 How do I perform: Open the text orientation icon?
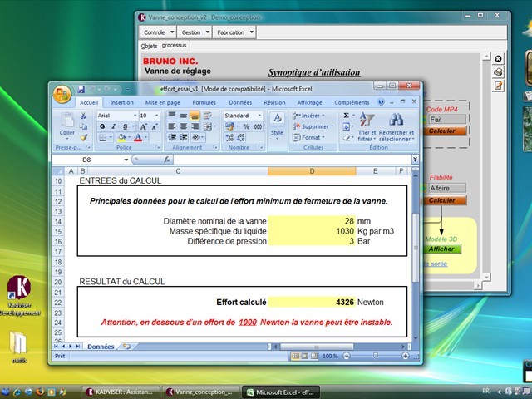(197, 137)
